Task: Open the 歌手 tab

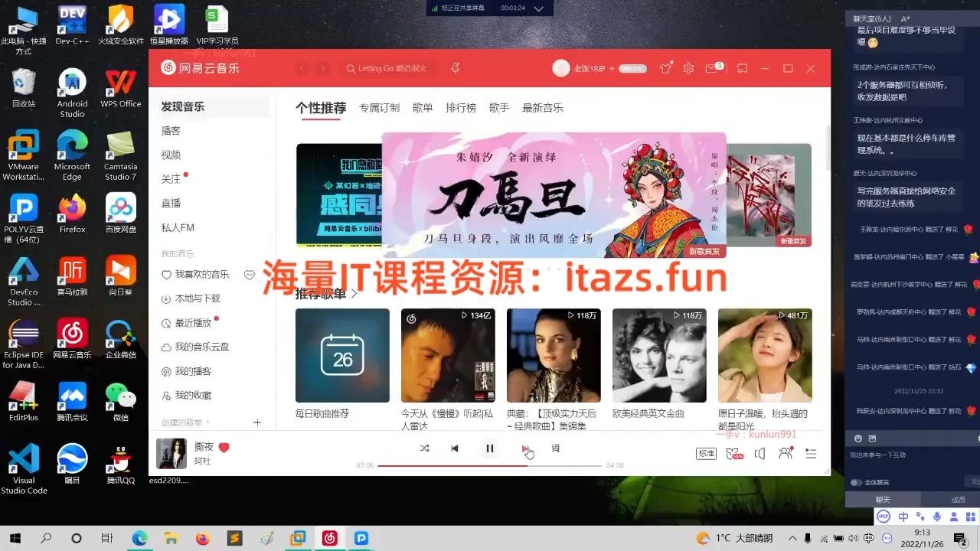Action: pyautogui.click(x=499, y=108)
